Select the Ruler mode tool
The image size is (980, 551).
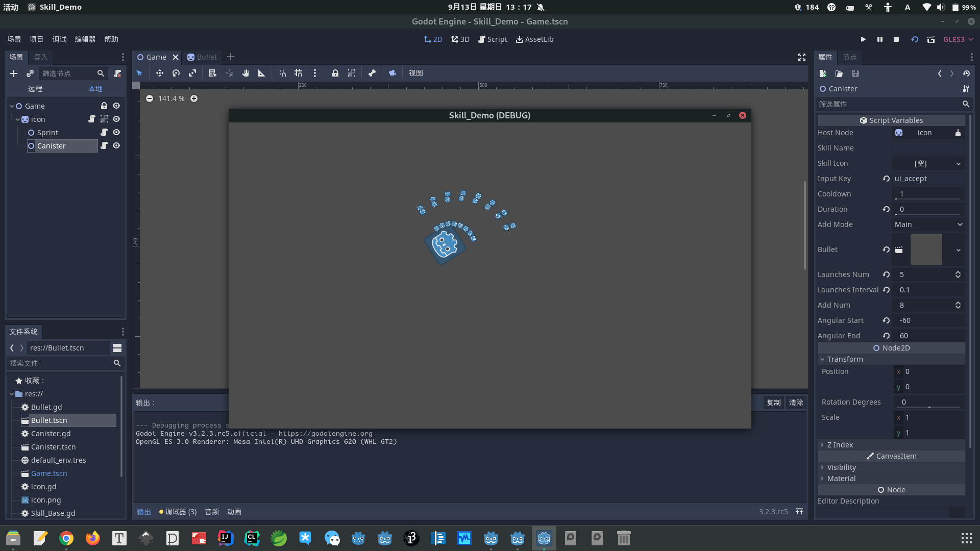click(262, 73)
